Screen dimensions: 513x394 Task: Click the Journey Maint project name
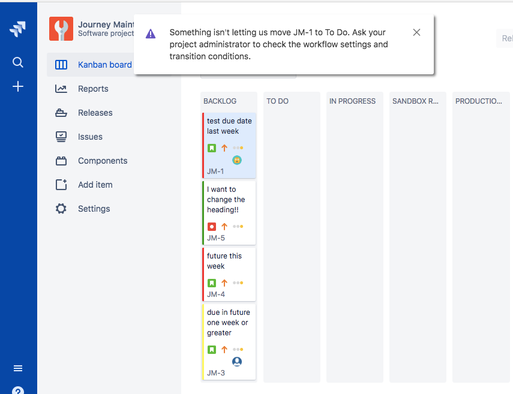point(106,24)
